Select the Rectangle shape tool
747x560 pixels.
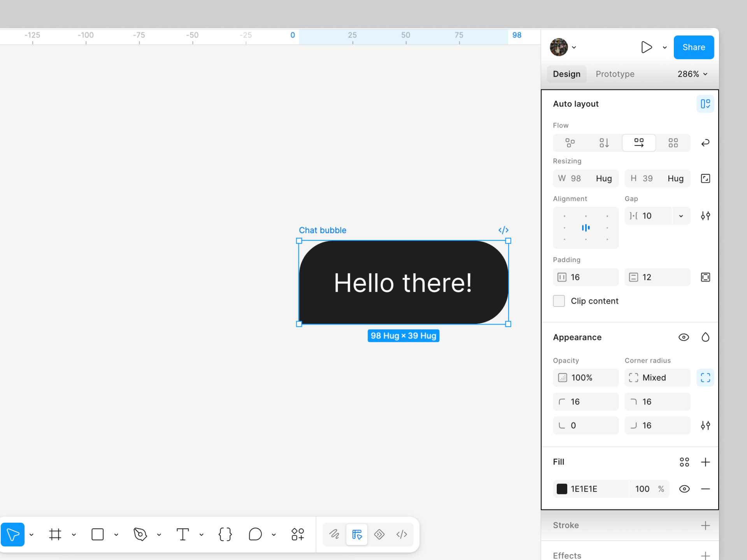[97, 534]
